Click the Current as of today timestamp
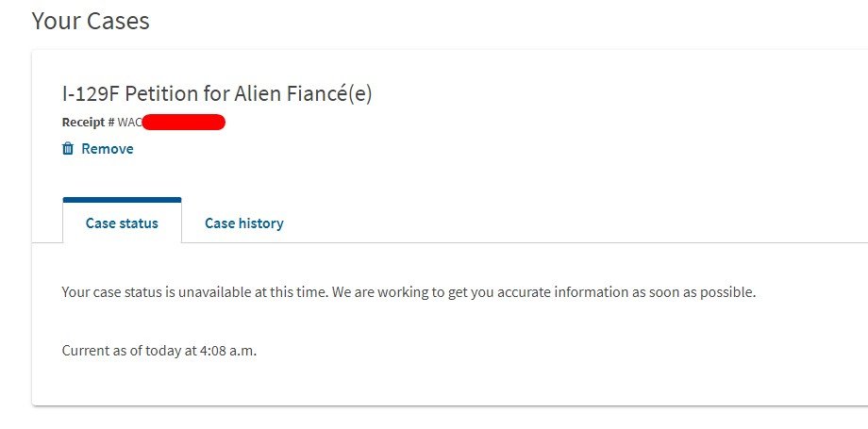The image size is (868, 429). pyautogui.click(x=159, y=351)
